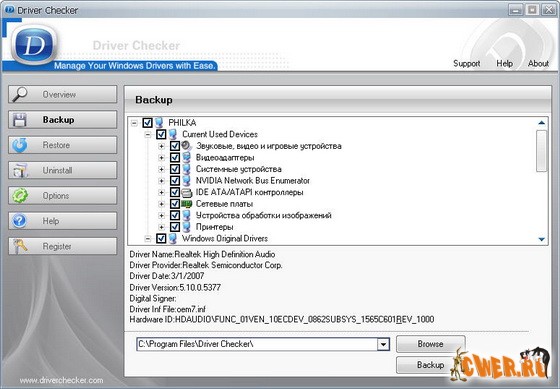Click the green gear Options icon
The width and height of the screenshot is (560, 389).
click(20, 195)
